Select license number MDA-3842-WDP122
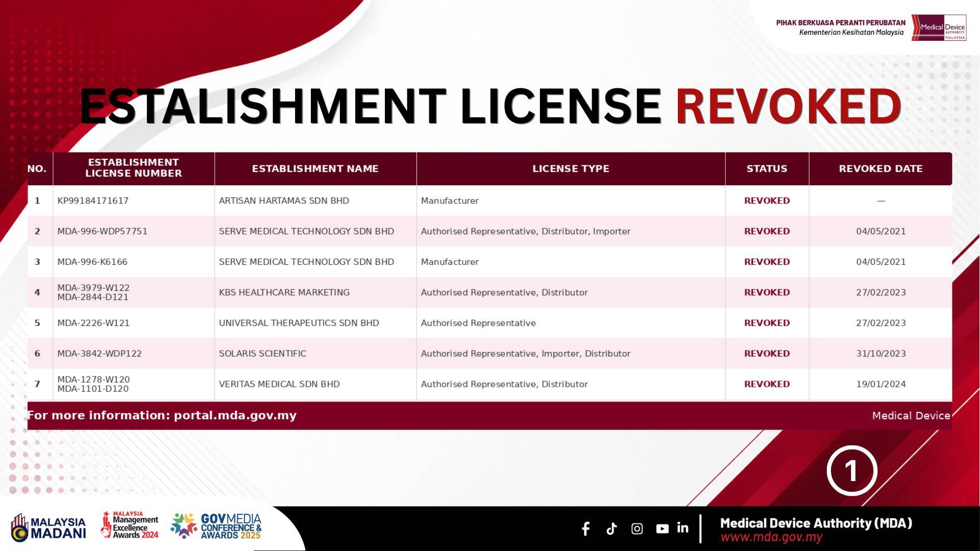This screenshot has height=551, width=980. 100,354
